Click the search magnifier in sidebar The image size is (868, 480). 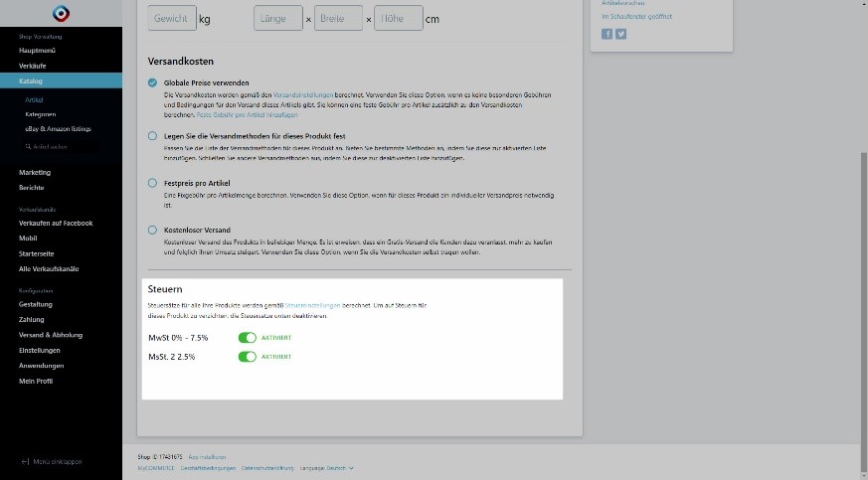[x=28, y=146]
